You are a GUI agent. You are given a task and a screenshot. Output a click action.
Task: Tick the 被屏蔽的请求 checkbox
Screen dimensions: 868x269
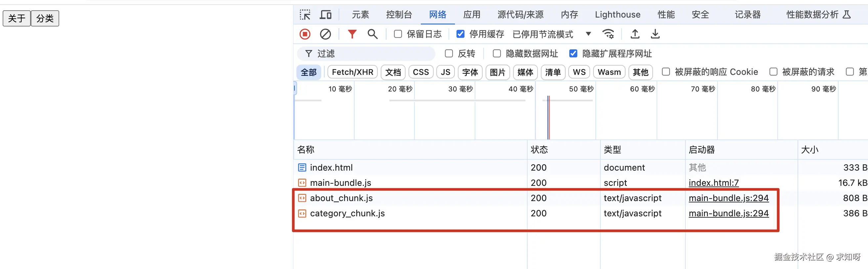click(x=773, y=72)
